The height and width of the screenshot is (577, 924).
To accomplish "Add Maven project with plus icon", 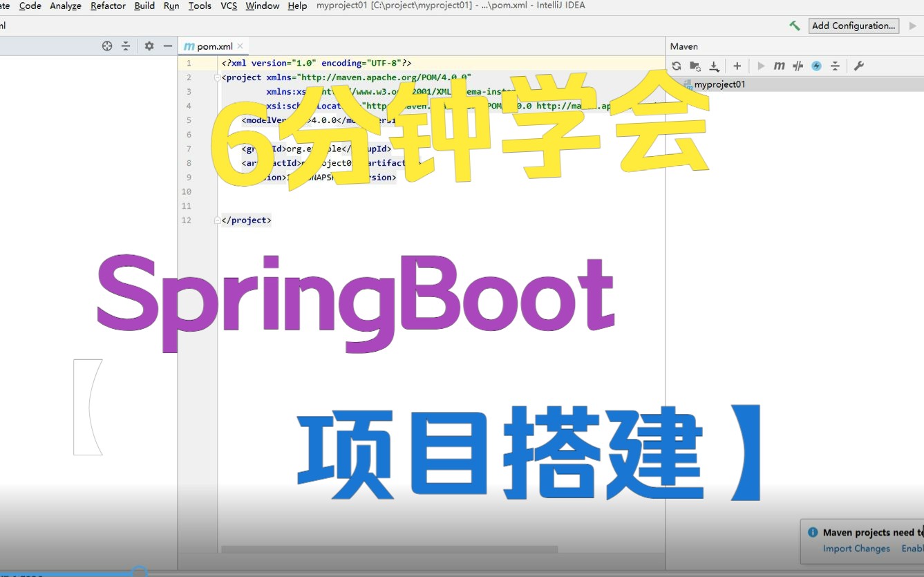I will coord(737,66).
